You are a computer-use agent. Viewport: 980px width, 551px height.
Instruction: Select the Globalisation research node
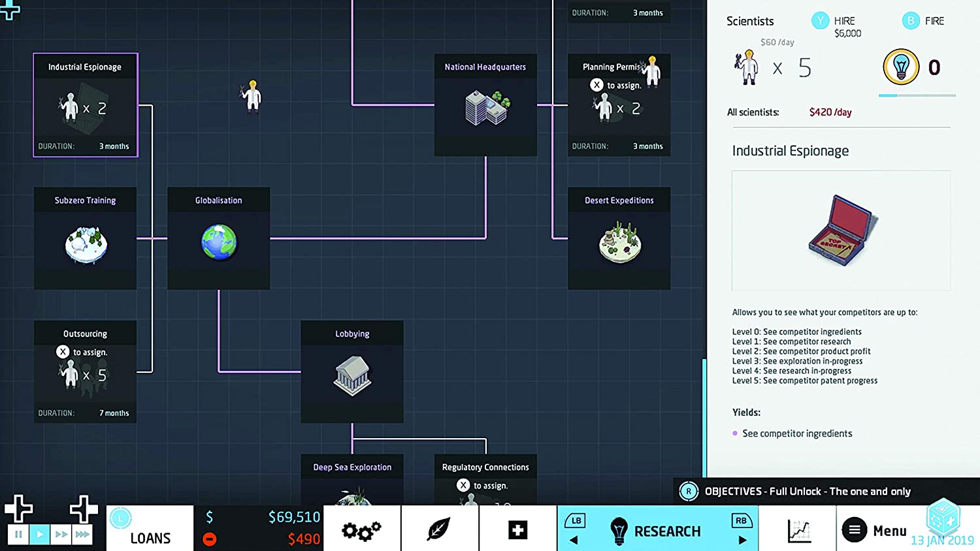218,238
